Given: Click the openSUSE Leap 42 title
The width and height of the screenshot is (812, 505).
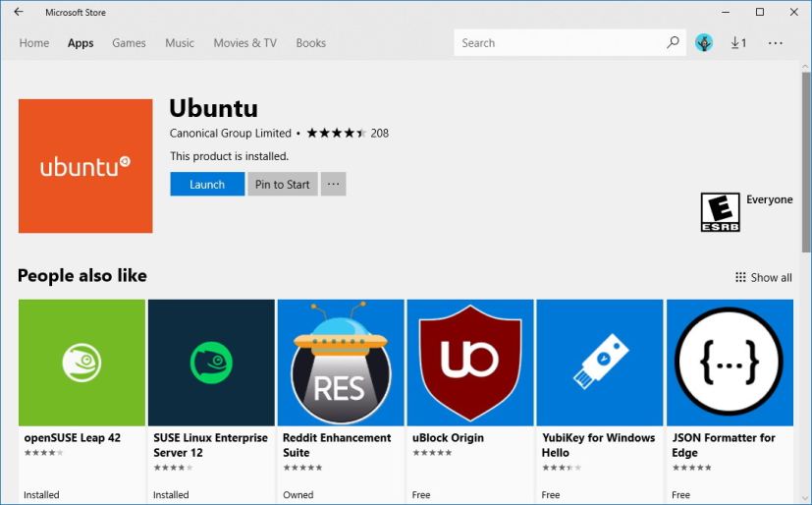Looking at the screenshot, I should (72, 437).
